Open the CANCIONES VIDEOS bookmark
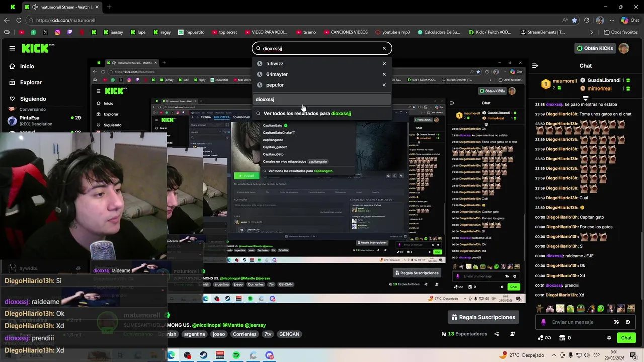 click(x=345, y=32)
